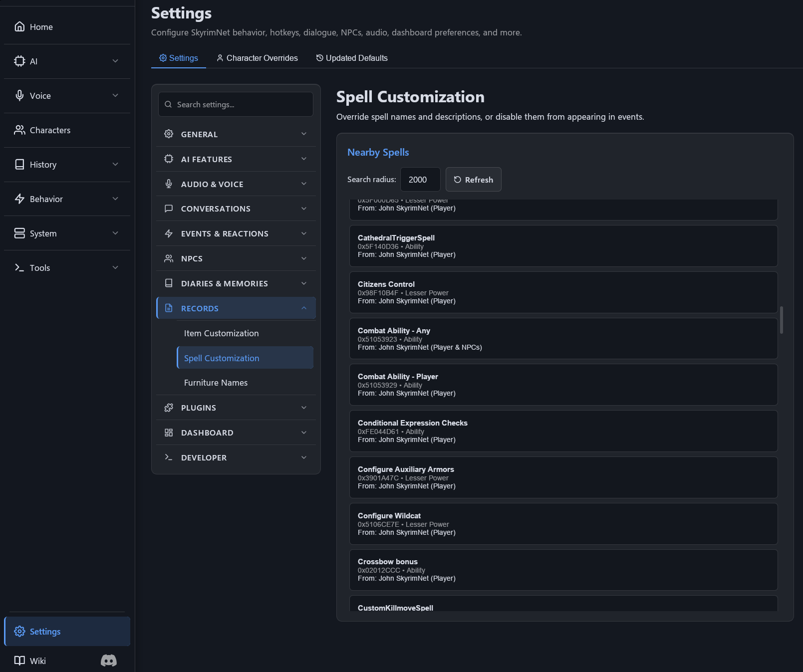The height and width of the screenshot is (672, 803).
Task: Expand the History sidebar chevron
Action: [115, 164]
